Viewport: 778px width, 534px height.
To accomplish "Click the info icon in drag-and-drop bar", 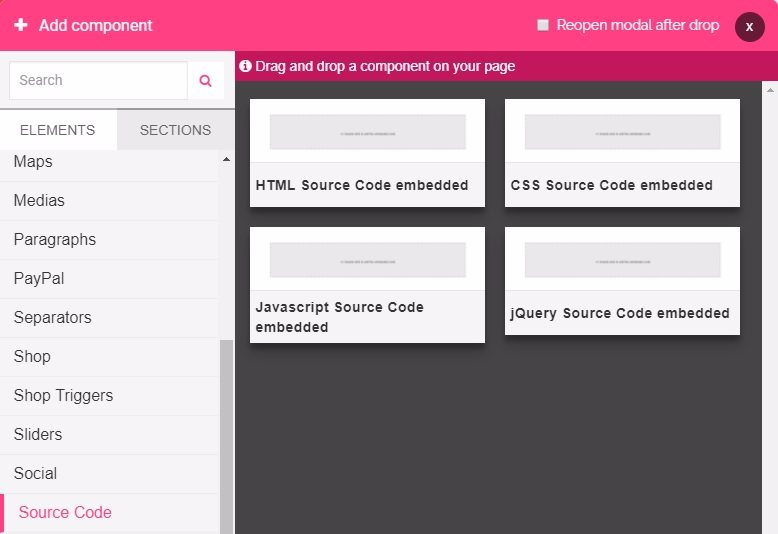I will 245,67.
